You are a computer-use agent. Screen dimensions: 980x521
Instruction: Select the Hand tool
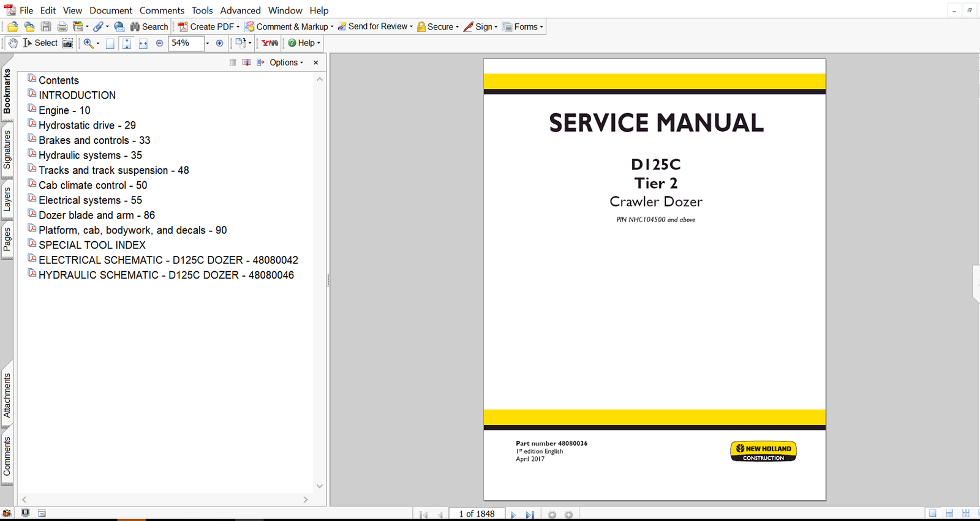(12, 43)
